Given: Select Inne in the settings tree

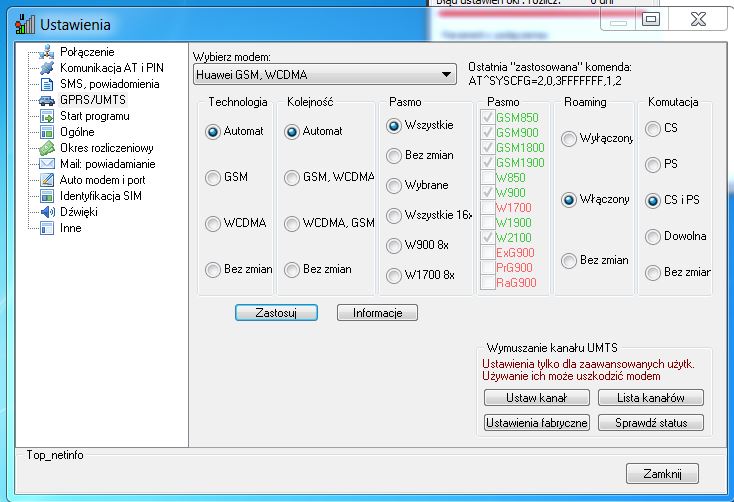Looking at the screenshot, I should click(x=70, y=228).
